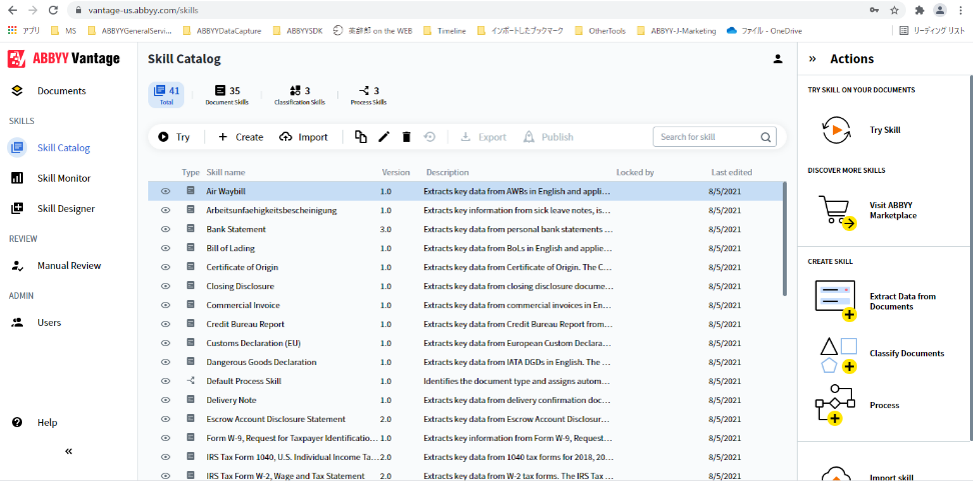The width and height of the screenshot is (973, 481).
Task: Click the ABBYY Marketplace cart icon
Action: click(x=837, y=214)
